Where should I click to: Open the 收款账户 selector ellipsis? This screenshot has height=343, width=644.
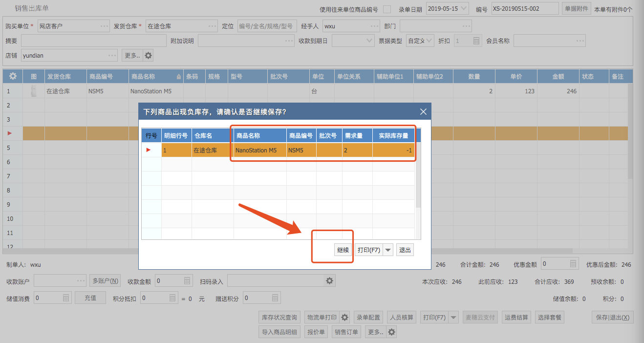click(81, 281)
